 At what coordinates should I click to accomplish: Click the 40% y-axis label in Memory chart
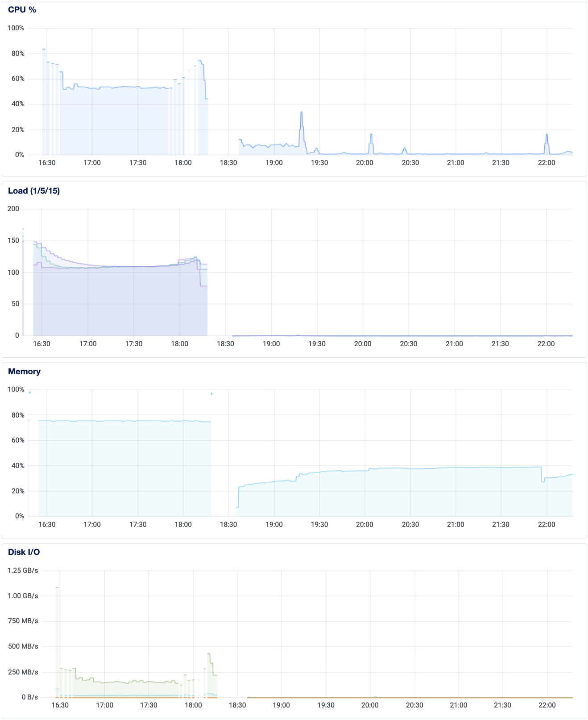pyautogui.click(x=18, y=466)
